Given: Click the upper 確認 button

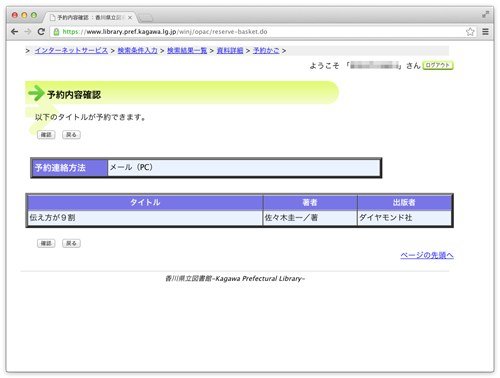Looking at the screenshot, I should coord(46,135).
